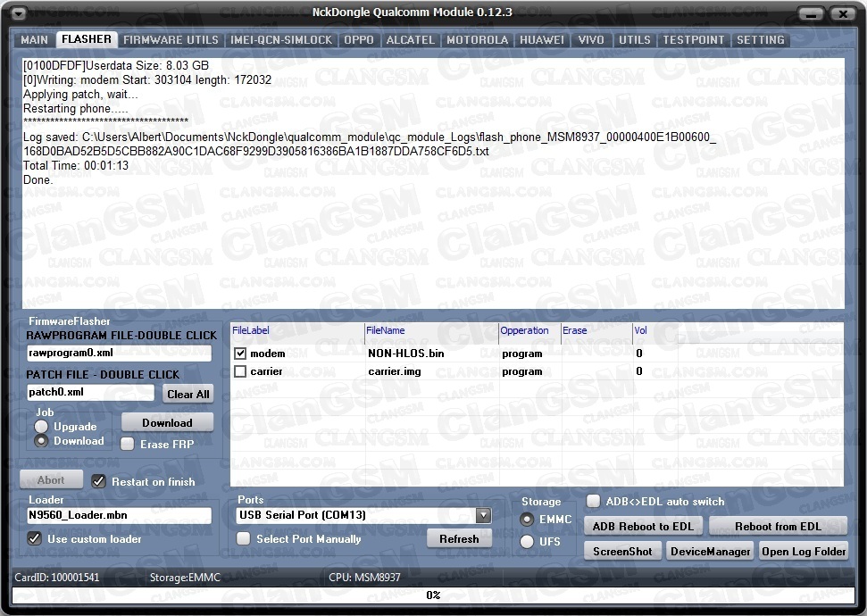This screenshot has height=616, width=867.
Task: Uncheck the modem partition checkbox
Action: click(x=240, y=354)
